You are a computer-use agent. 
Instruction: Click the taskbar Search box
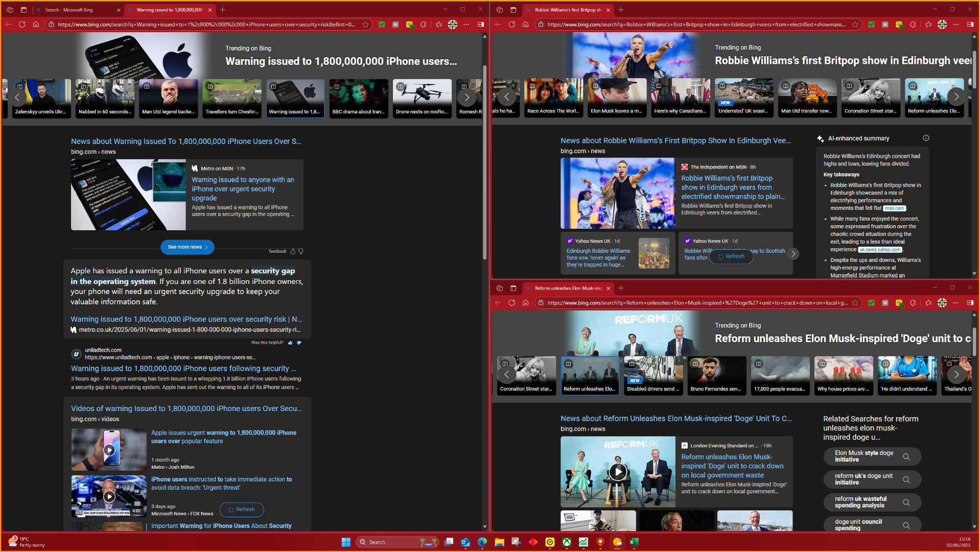pyautogui.click(x=398, y=542)
